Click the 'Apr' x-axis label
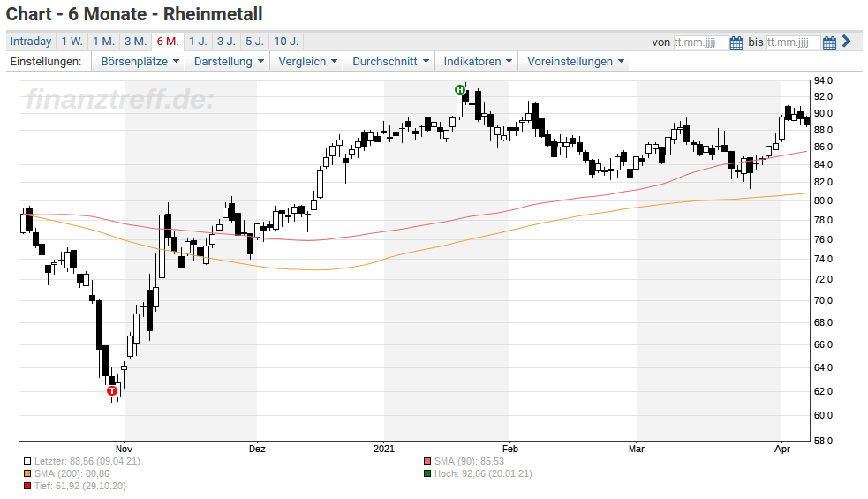Viewport: 868px width, 499px height. (x=782, y=449)
